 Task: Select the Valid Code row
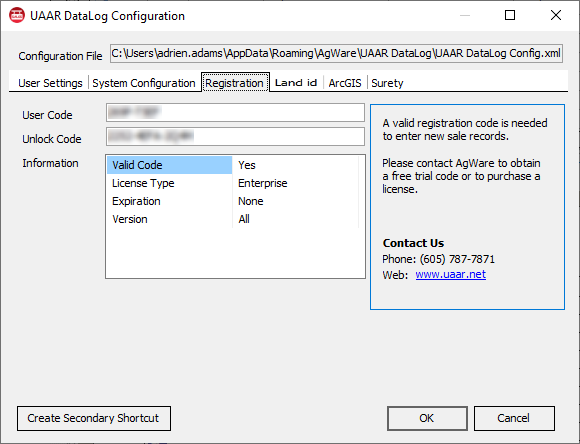pos(233,165)
